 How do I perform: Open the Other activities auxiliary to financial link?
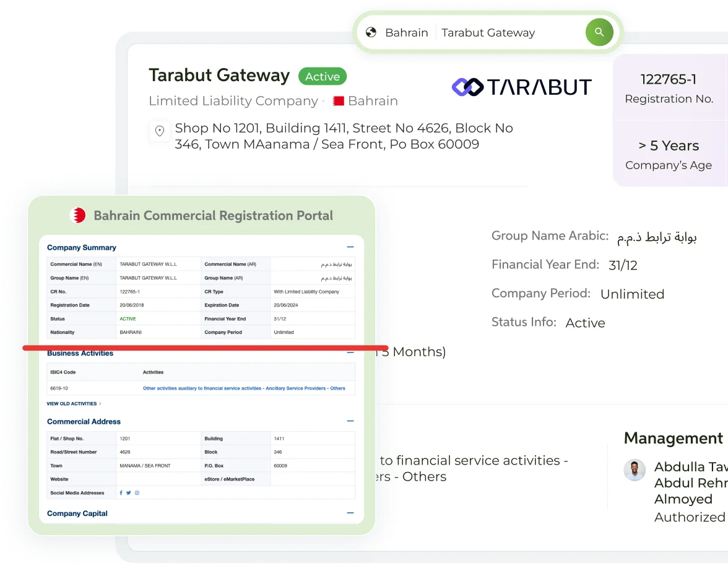pos(244,388)
